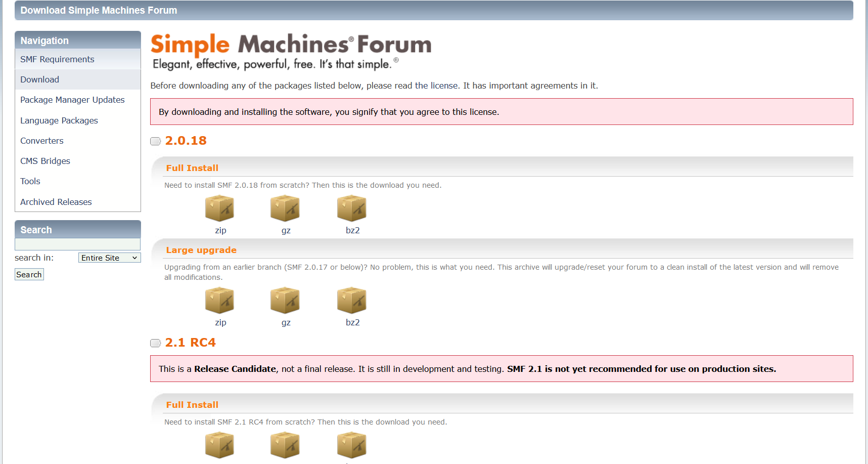Open the SMF Requirements page
This screenshot has height=464, width=868.
click(57, 59)
